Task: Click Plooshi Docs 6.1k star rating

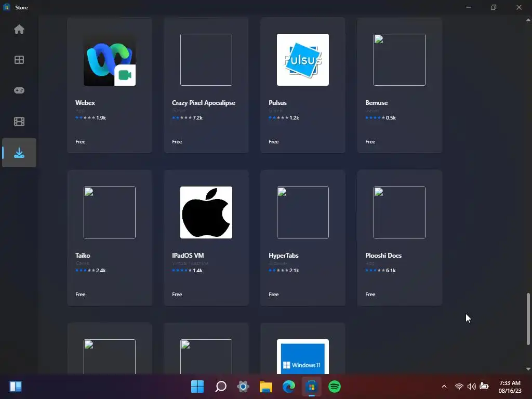Action: (381, 270)
